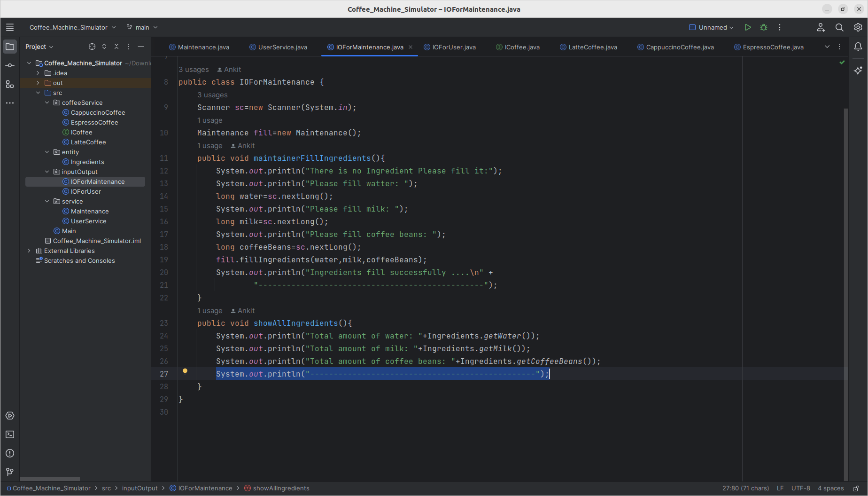Select opened file in Project tree
The image size is (868, 496).
point(92,47)
